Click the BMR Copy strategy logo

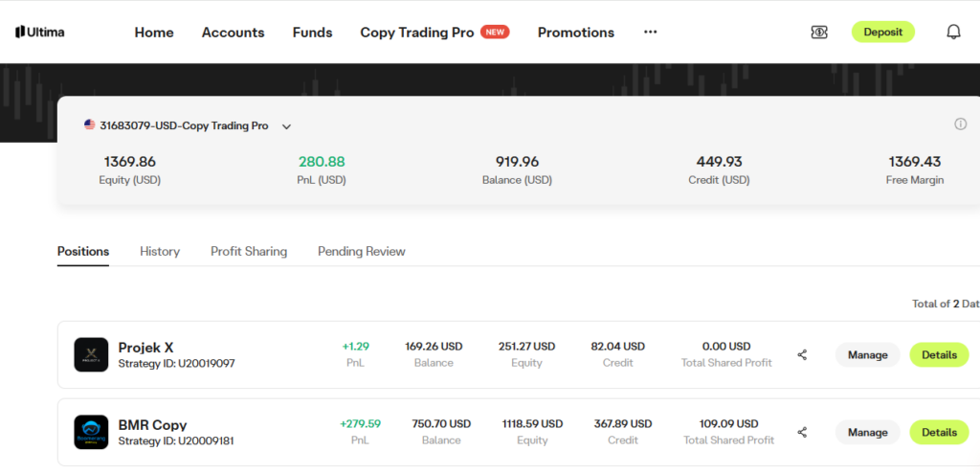pyautogui.click(x=91, y=432)
